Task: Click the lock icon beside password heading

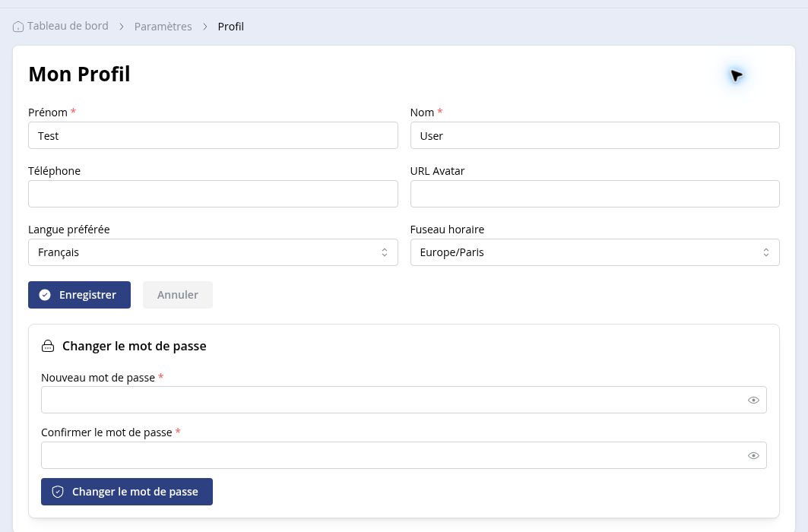Action: pyautogui.click(x=47, y=346)
